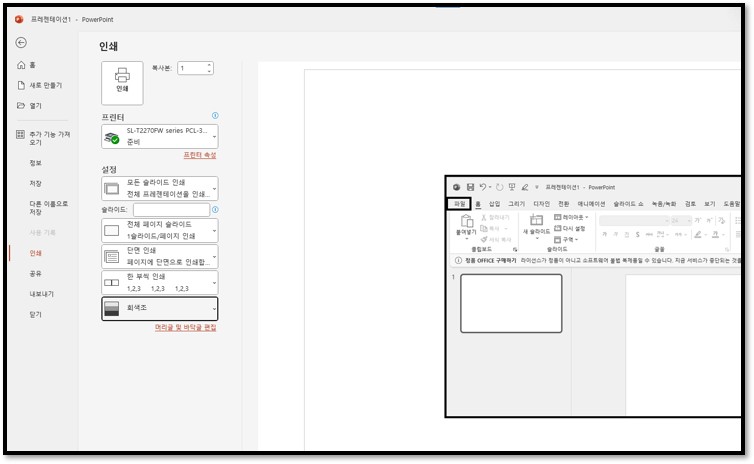754x464 pixels.
Task: Toggle bold 가 in inset ribbon
Action: coord(604,234)
